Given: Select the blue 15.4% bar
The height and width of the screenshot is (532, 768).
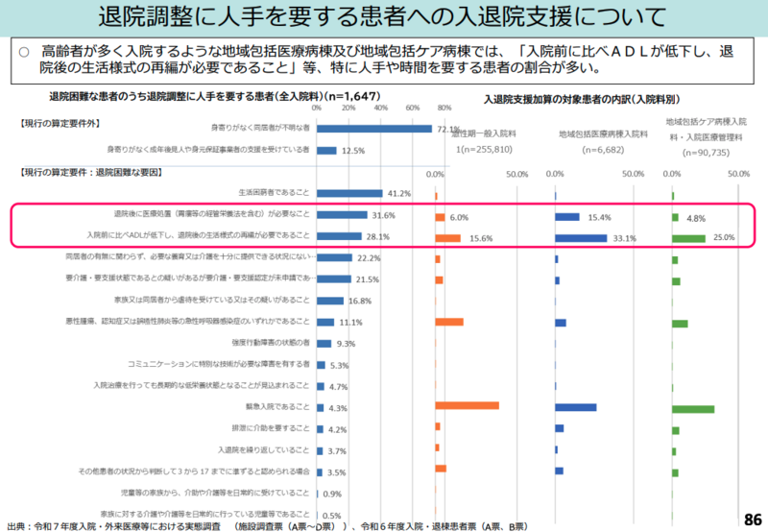Looking at the screenshot, I should [567, 216].
